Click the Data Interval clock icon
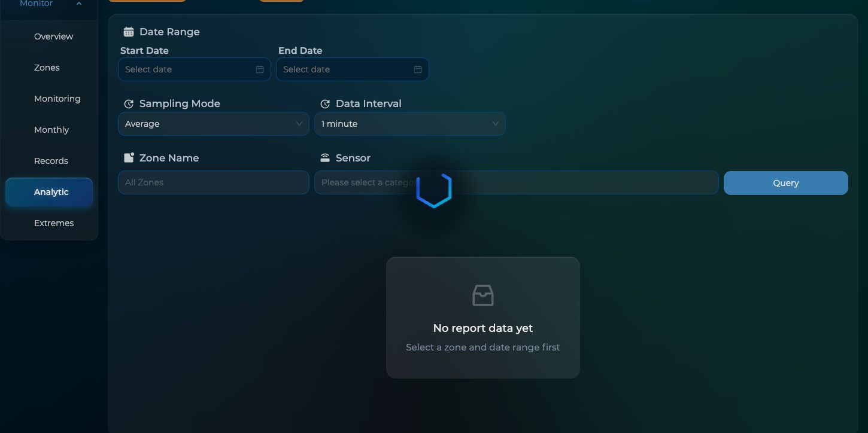Image resolution: width=868 pixels, height=433 pixels. click(x=325, y=104)
